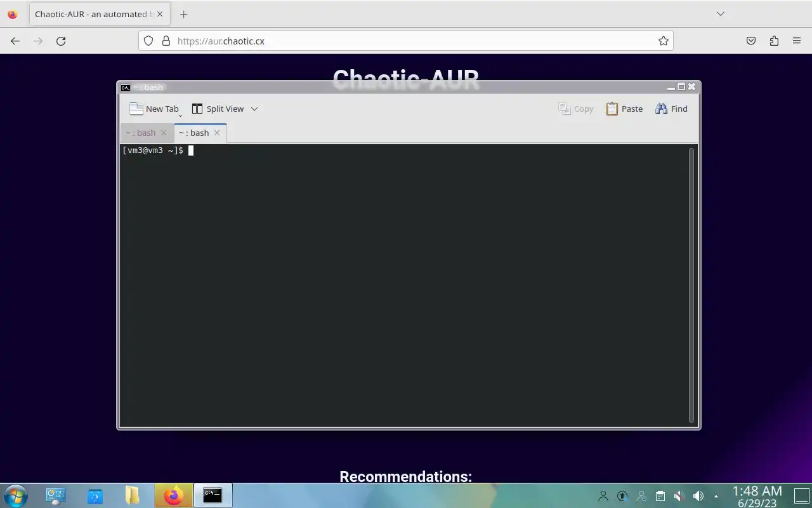Open the start menu launcher
The width and height of the screenshot is (812, 508).
15,495
